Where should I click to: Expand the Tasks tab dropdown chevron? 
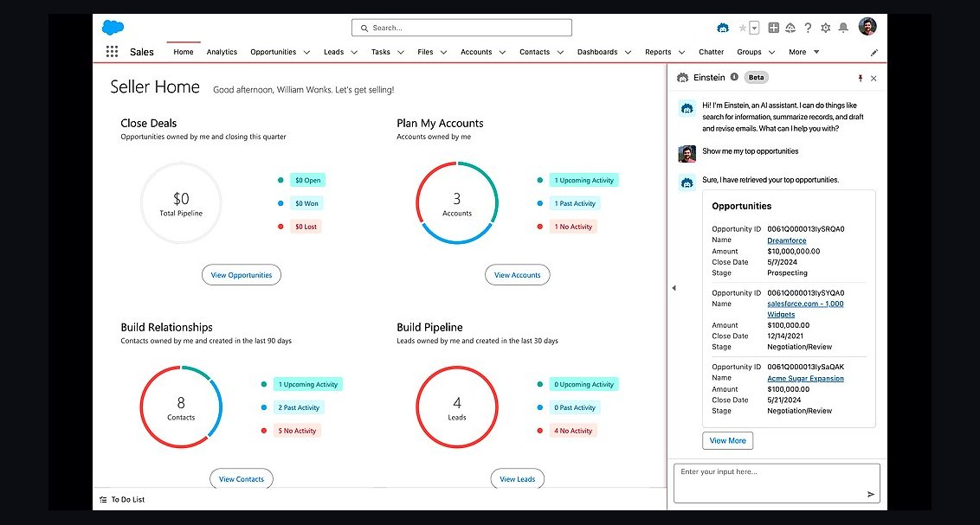tap(401, 53)
